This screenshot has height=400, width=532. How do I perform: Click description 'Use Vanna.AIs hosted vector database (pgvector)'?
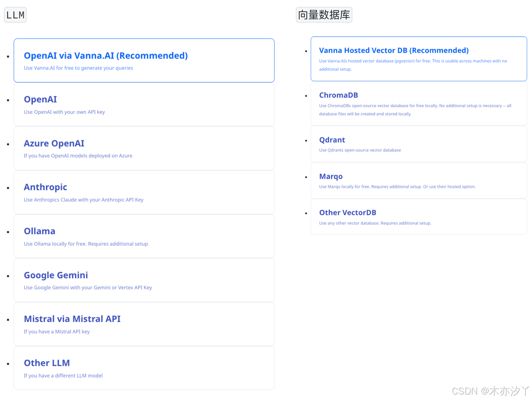click(413, 65)
